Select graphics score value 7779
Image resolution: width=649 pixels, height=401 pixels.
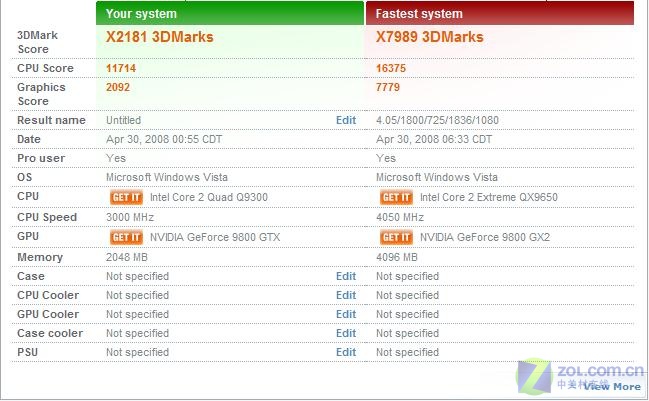(x=388, y=87)
